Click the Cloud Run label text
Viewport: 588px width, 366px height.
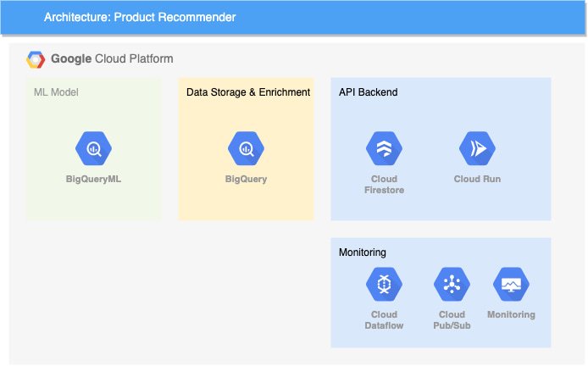coord(477,179)
